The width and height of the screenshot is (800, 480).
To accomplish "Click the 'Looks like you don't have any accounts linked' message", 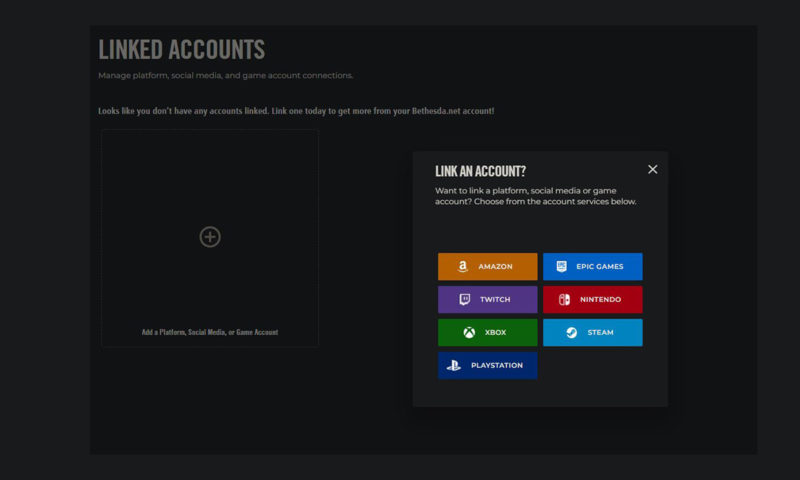I will click(296, 111).
